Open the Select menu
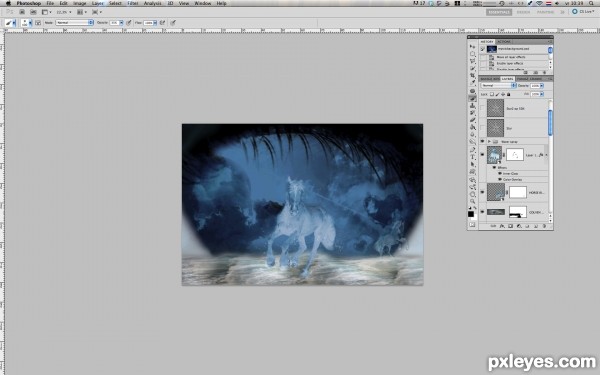The width and height of the screenshot is (600, 375). [115, 3]
